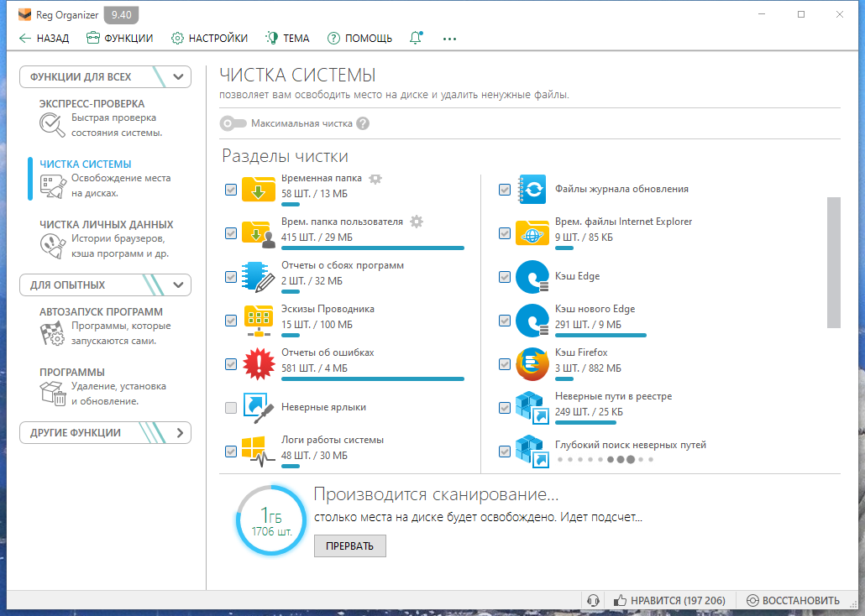Go back with the Назад button

[x=45, y=38]
